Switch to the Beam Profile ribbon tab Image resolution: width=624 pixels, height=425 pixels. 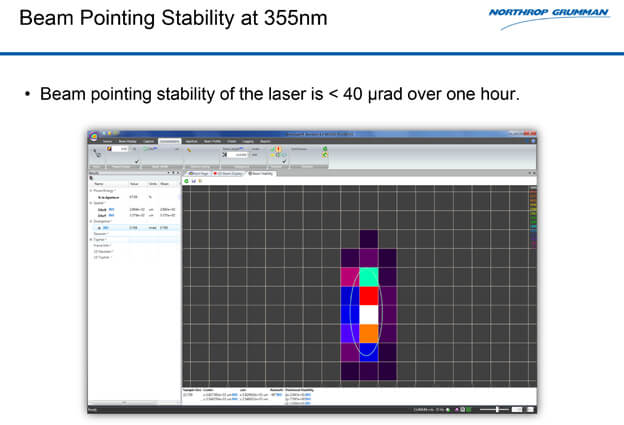(213, 141)
